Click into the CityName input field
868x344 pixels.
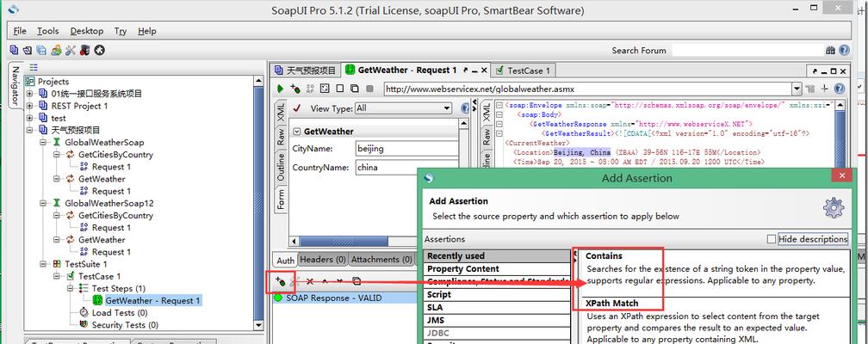point(406,148)
